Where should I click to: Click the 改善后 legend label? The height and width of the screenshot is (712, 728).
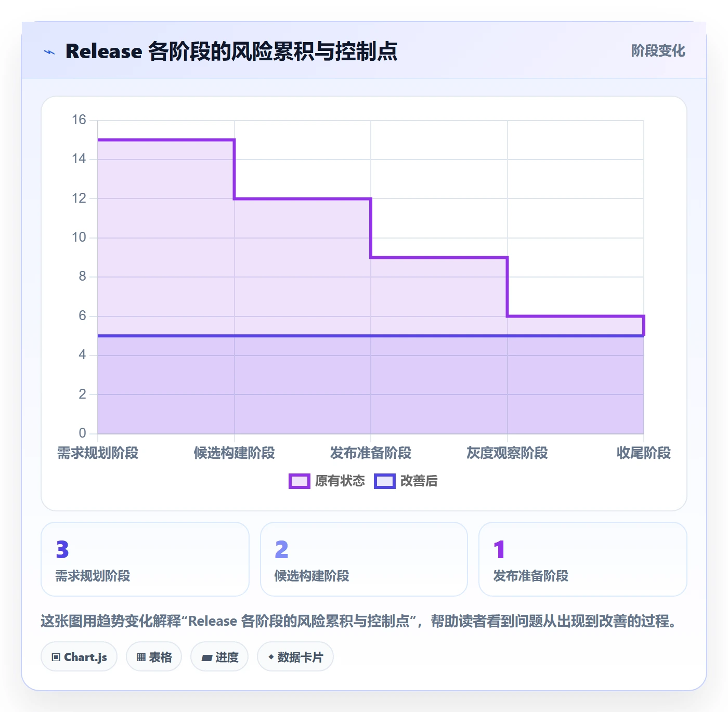(419, 481)
